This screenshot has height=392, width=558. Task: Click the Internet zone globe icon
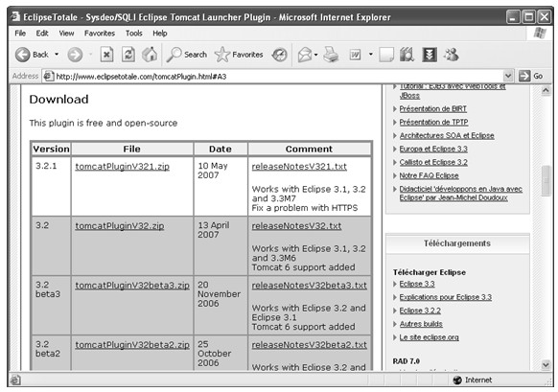(x=457, y=380)
